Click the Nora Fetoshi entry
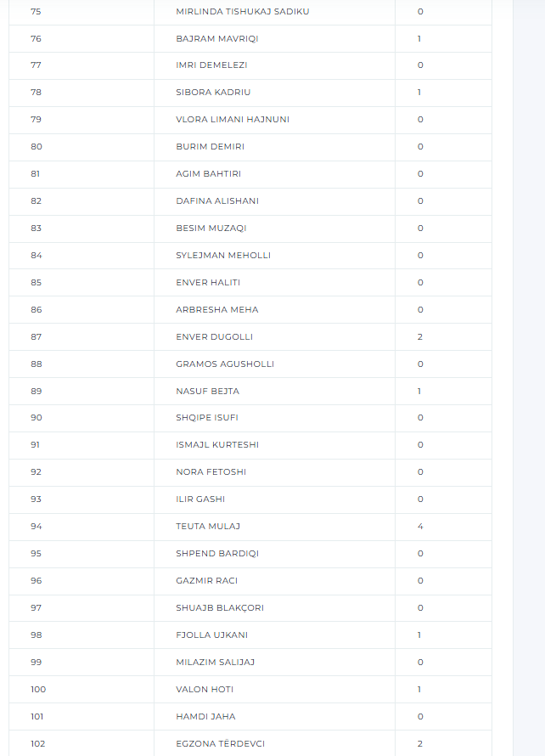545x756 pixels. coord(211,472)
